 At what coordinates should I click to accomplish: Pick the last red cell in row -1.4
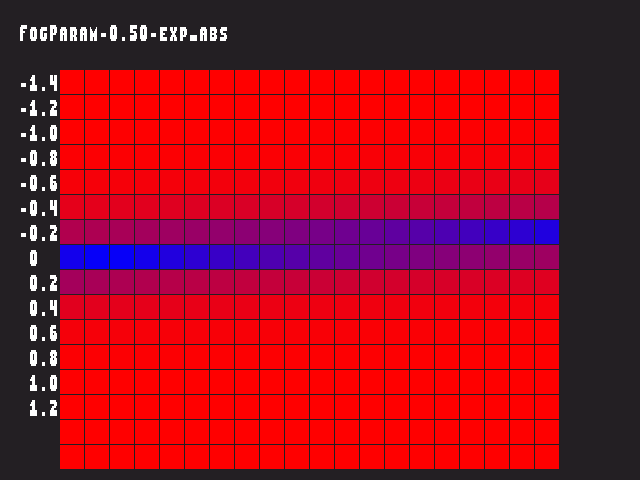click(x=547, y=82)
